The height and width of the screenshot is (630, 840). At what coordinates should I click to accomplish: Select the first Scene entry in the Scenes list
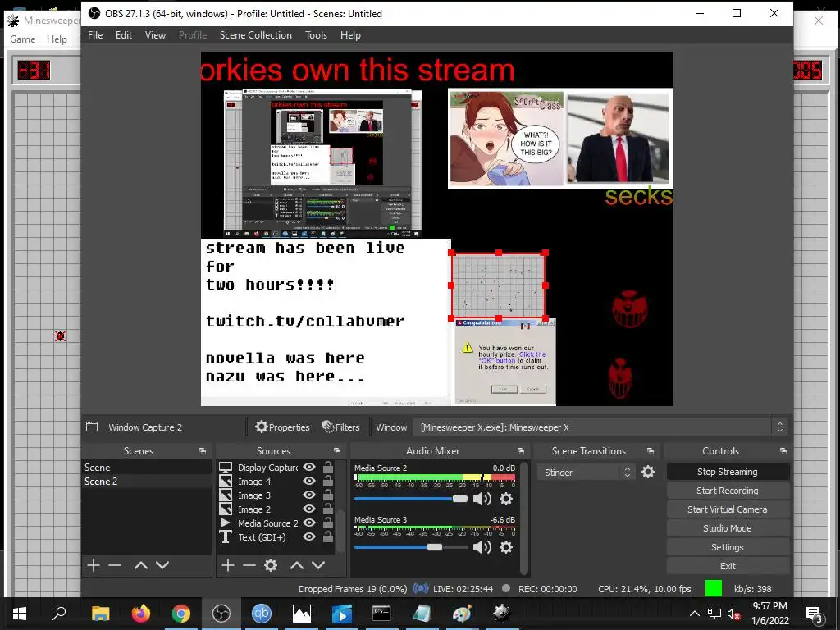point(146,467)
